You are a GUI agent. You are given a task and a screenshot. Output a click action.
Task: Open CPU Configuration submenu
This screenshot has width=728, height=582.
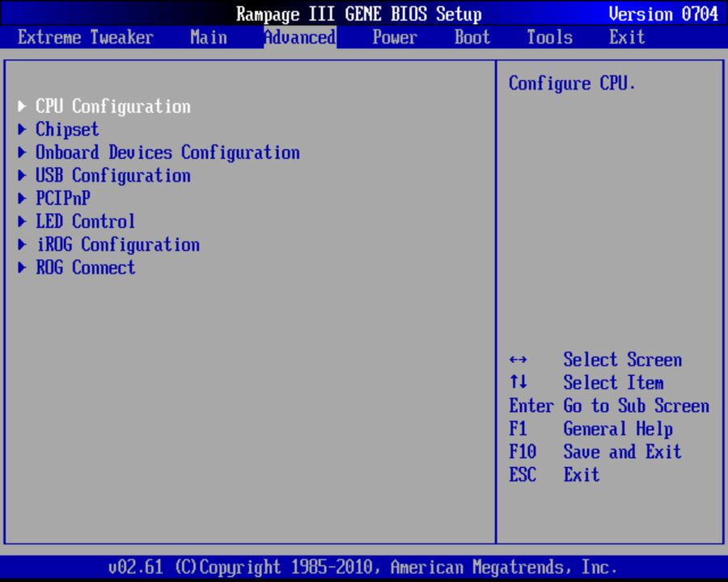click(112, 107)
